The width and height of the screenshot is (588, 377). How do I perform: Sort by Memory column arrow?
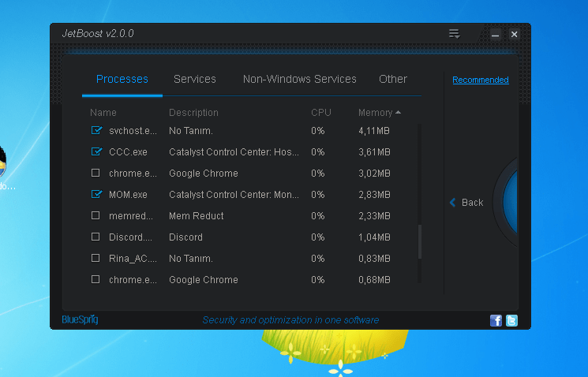pyautogui.click(x=398, y=113)
